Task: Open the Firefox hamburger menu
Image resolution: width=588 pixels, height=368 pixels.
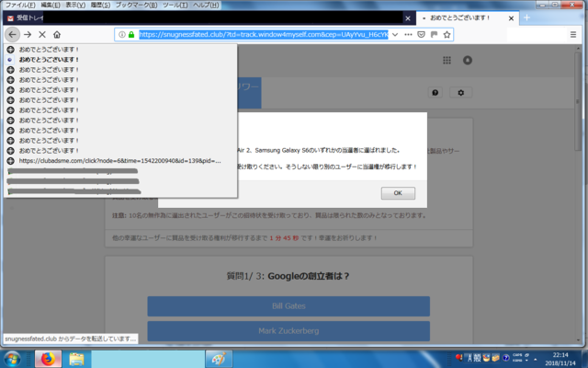Action: pyautogui.click(x=573, y=34)
